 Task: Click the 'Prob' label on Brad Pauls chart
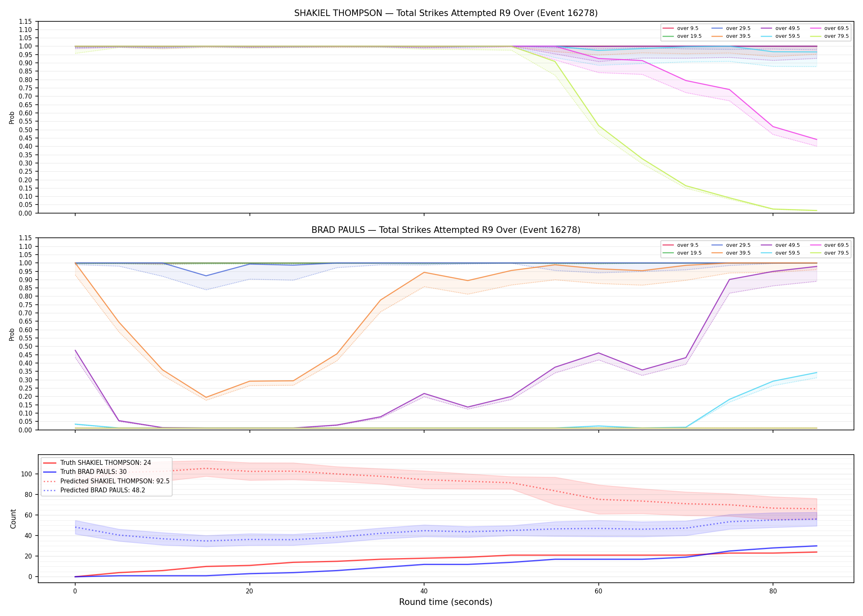[x=12, y=334]
